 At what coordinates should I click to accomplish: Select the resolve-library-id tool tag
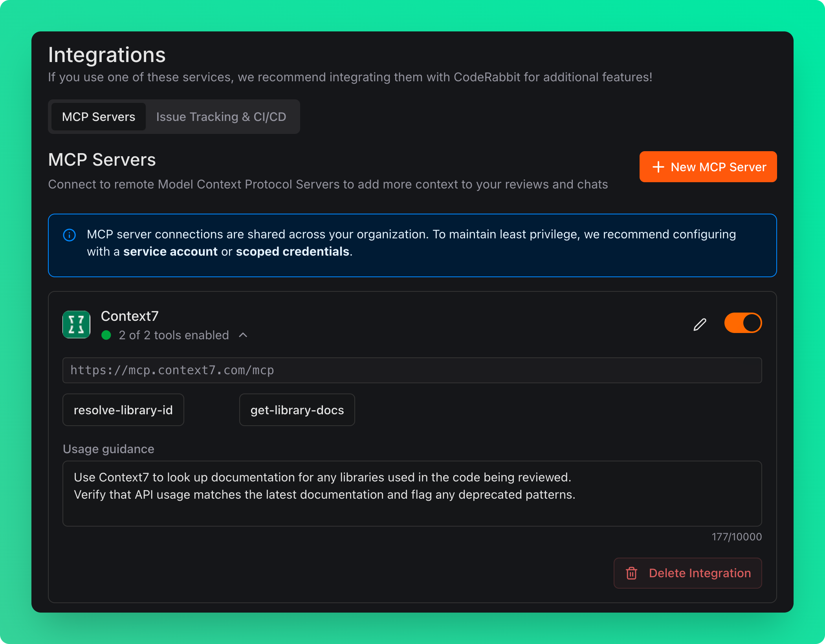pos(123,410)
